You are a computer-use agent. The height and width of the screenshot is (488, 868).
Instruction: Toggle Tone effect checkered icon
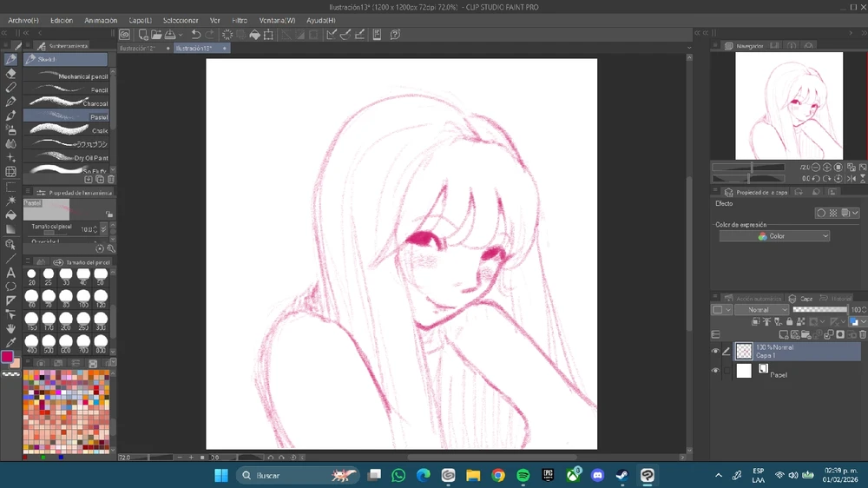(x=833, y=213)
